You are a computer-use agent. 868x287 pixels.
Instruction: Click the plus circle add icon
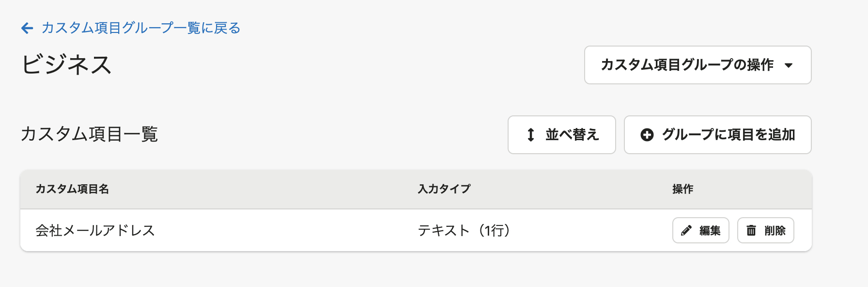[x=647, y=135]
